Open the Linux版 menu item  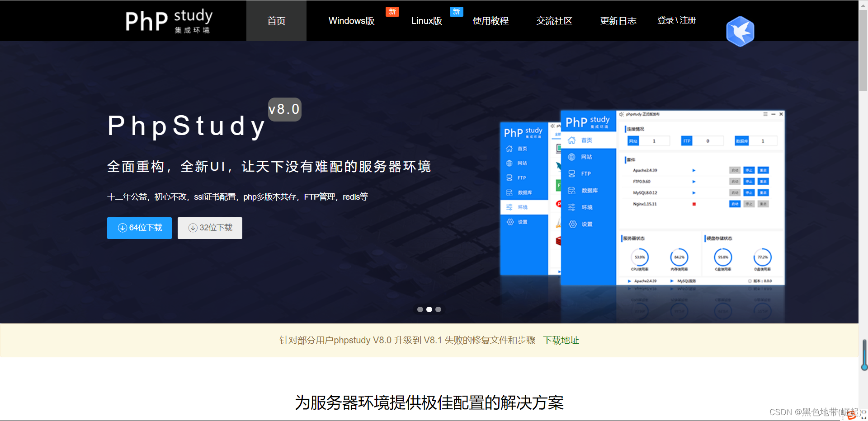coord(426,21)
